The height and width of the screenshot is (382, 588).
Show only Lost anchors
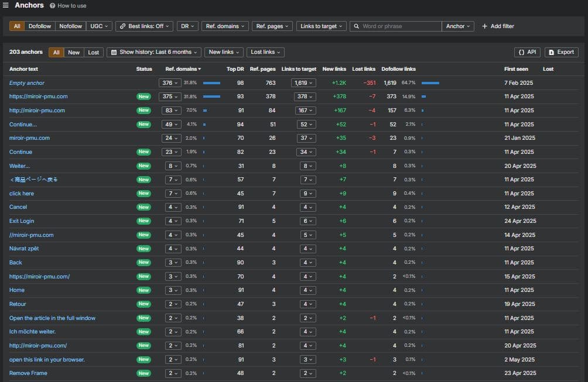coord(93,53)
